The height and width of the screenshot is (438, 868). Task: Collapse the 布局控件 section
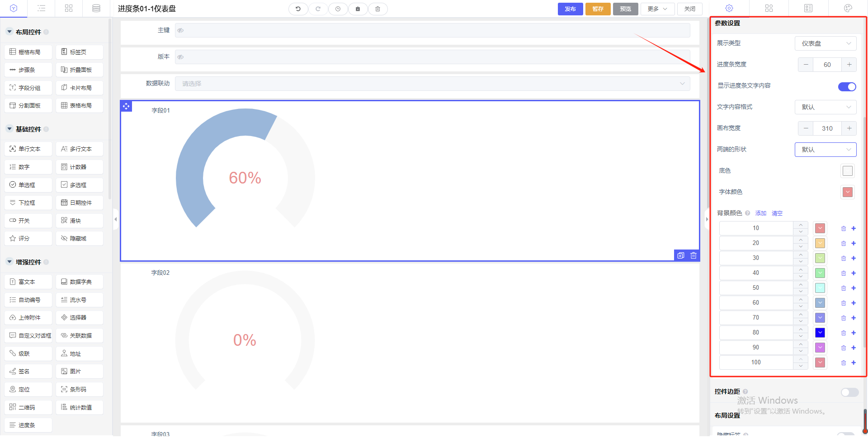[9, 32]
